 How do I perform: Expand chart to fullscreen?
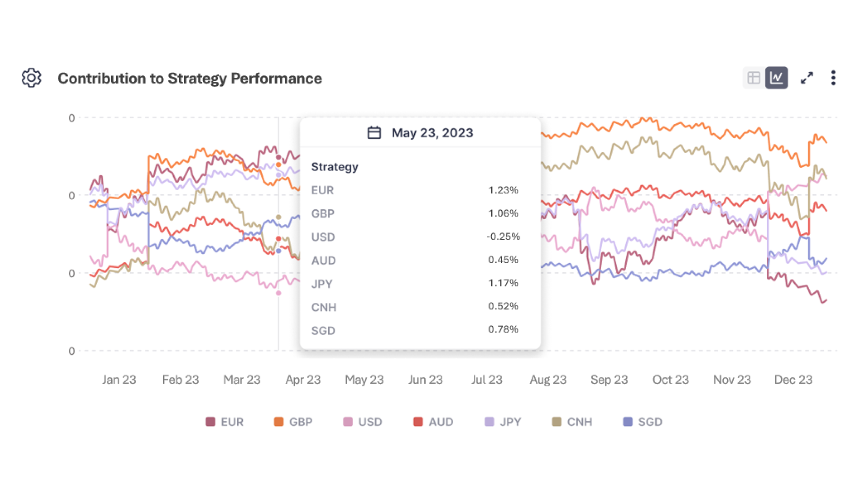[807, 78]
